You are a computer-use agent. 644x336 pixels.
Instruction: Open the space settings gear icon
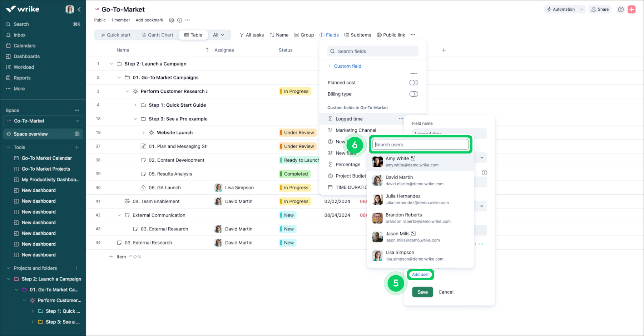point(172,20)
